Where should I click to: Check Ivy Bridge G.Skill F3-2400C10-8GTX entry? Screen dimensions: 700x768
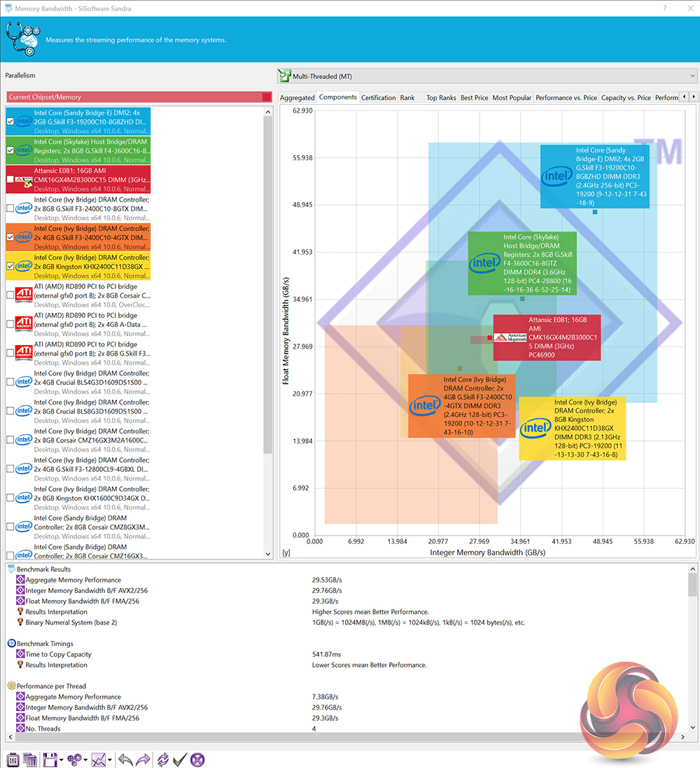click(x=10, y=209)
